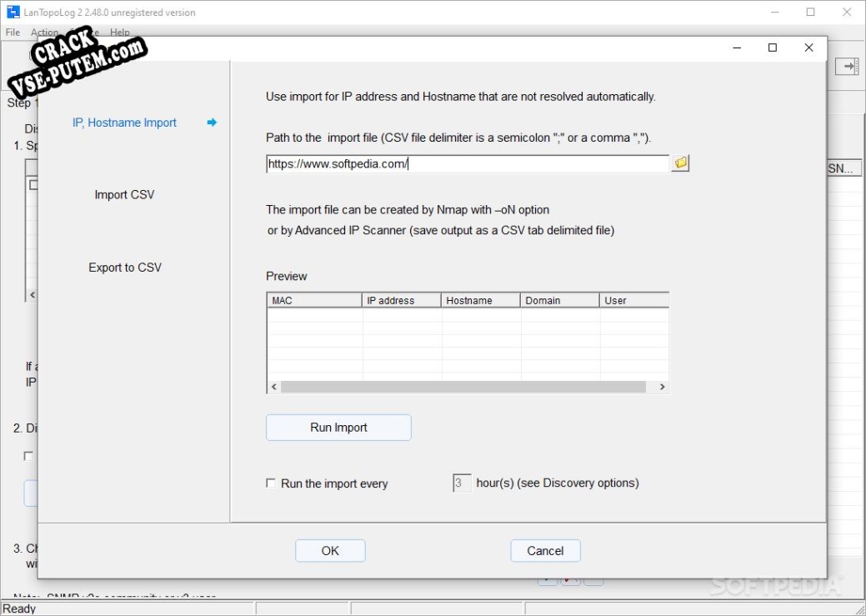Open the Action menu
The height and width of the screenshot is (616, 866).
[x=43, y=32]
